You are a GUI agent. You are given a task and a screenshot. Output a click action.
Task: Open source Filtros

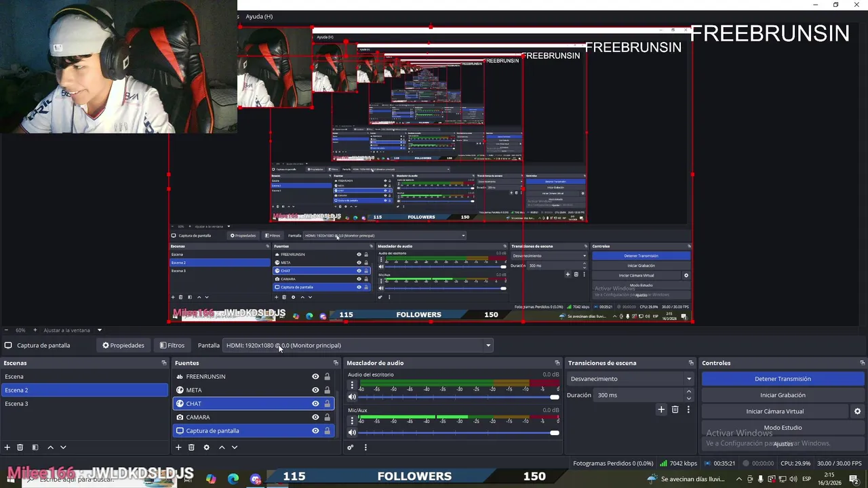coord(172,345)
